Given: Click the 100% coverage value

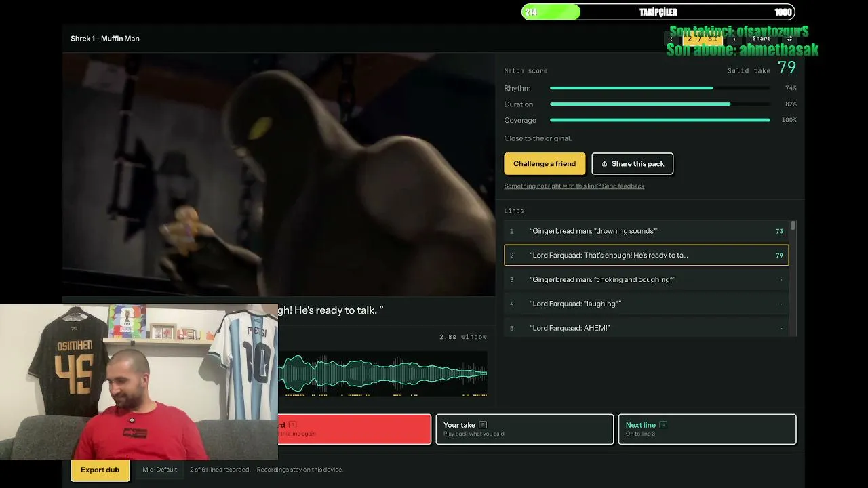Looking at the screenshot, I should coord(789,120).
